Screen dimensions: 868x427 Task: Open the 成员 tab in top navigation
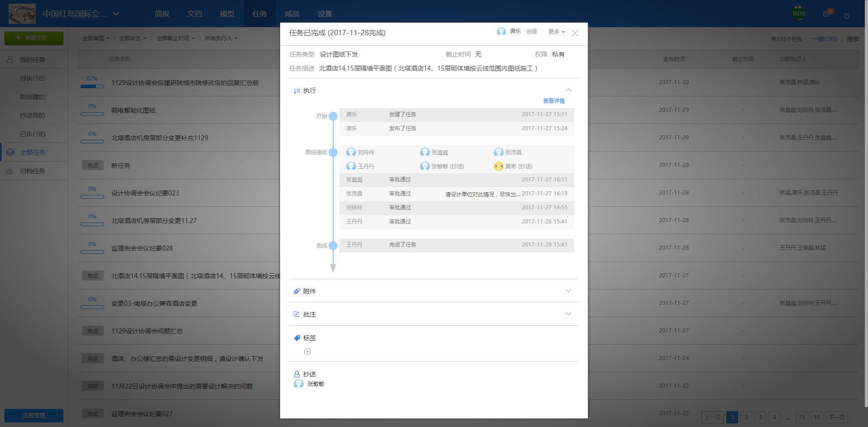[292, 14]
